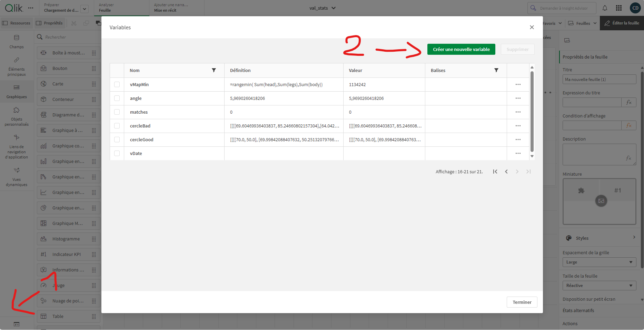The image size is (644, 330).
Task: Click the Terminer button
Action: [522, 302]
